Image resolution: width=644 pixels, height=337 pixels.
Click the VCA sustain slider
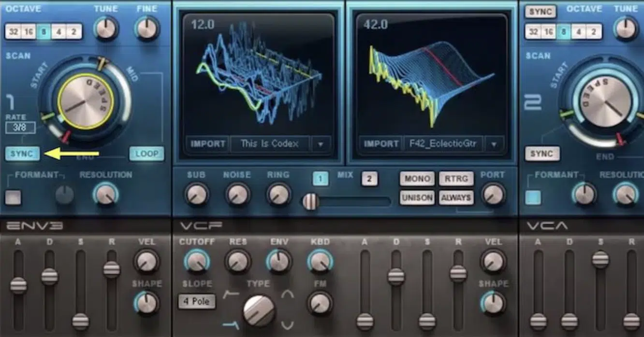point(600,260)
